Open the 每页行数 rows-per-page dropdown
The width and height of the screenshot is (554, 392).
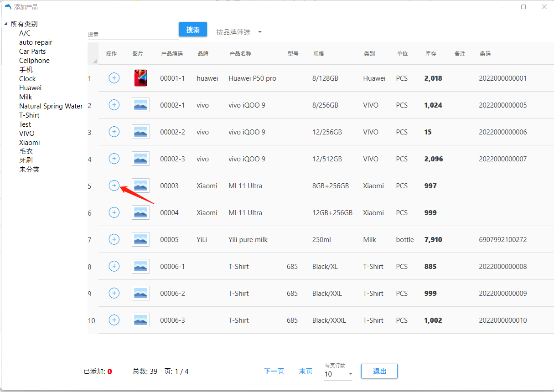point(338,374)
